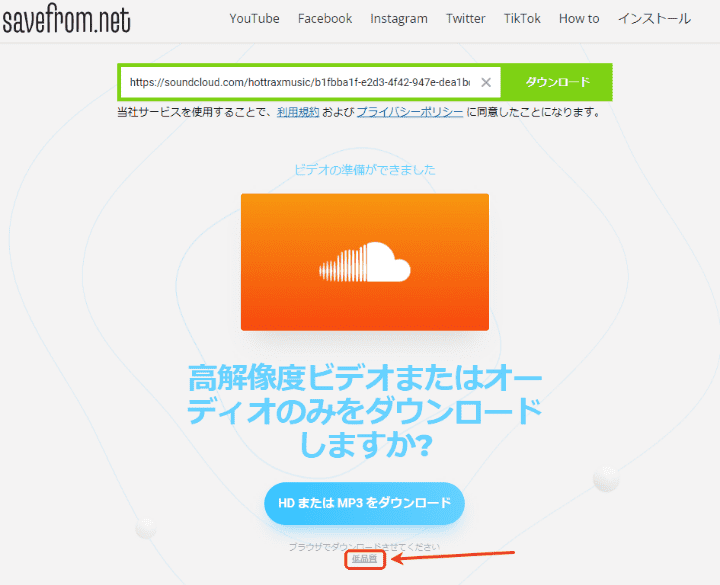The width and height of the screenshot is (720, 585).
Task: Click the ブラウザでダウンロード text line
Action: coord(364,546)
